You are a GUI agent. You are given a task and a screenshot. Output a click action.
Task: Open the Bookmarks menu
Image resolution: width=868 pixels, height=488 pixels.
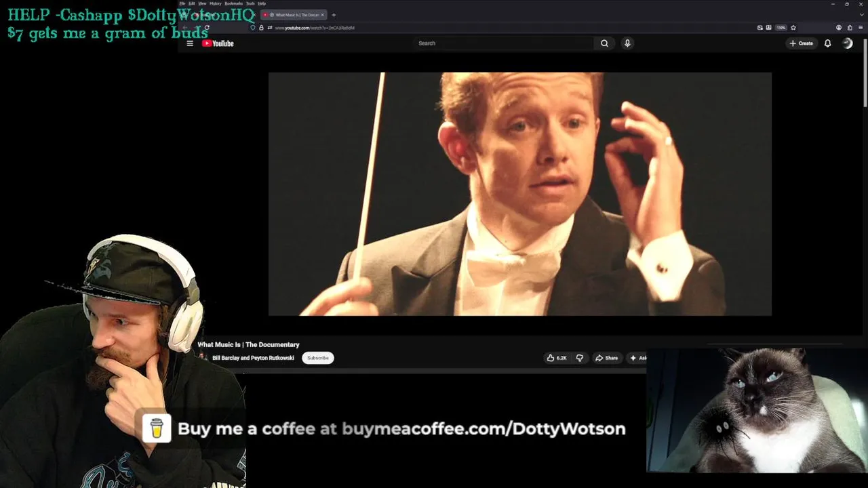[x=233, y=3]
